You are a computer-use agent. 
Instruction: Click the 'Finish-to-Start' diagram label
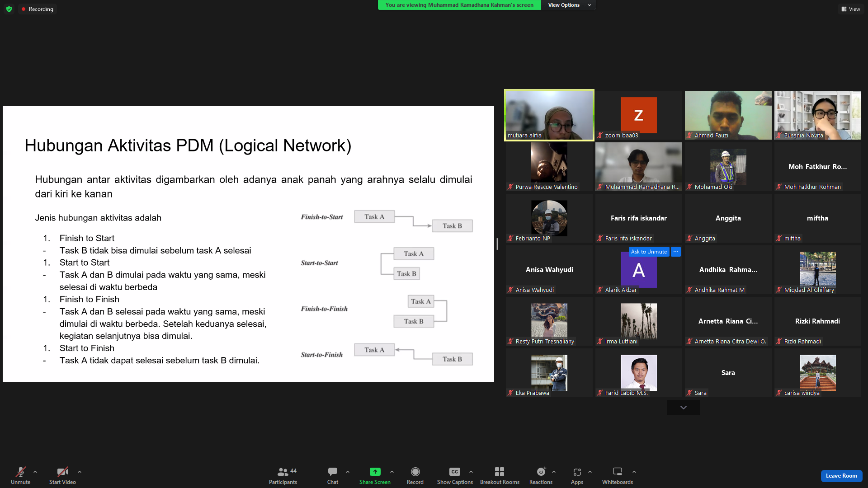(x=322, y=217)
